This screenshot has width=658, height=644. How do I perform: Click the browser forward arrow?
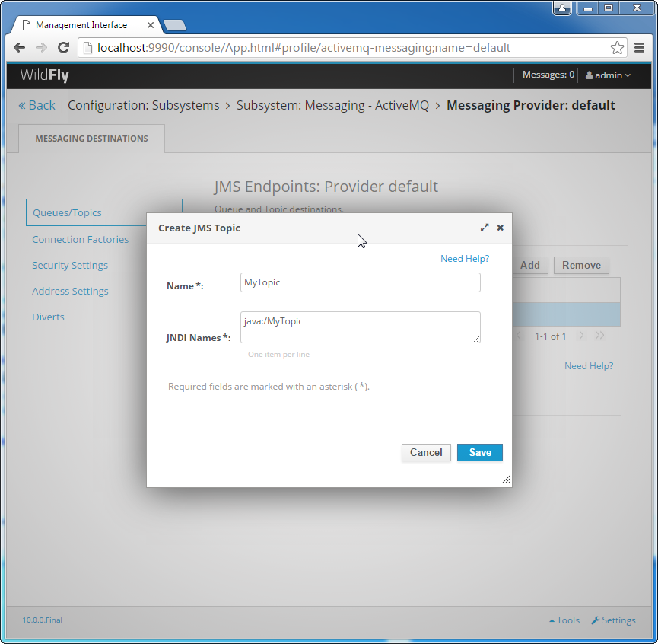41,47
